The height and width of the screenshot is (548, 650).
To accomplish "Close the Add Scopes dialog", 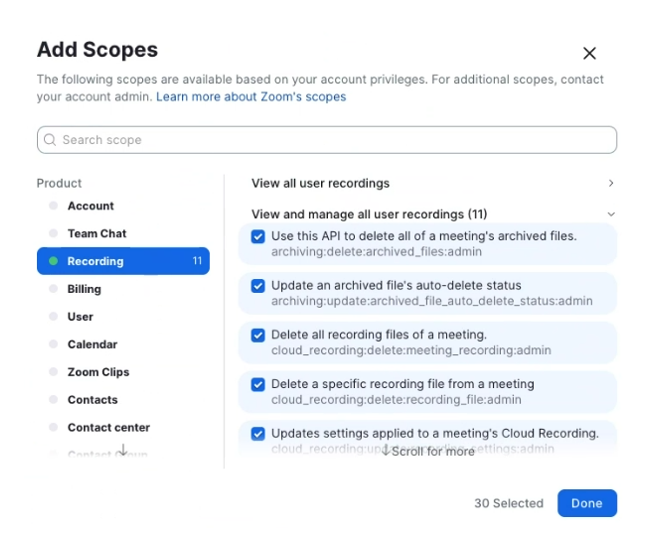I will coord(589,53).
